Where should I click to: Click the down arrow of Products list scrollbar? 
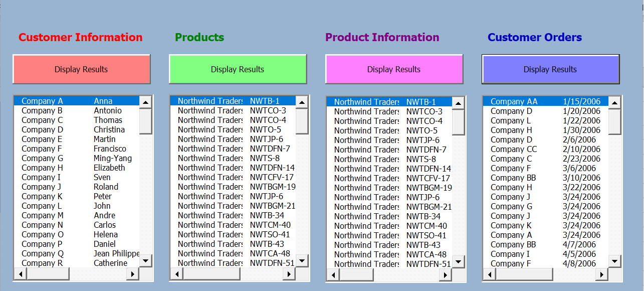coord(302,260)
